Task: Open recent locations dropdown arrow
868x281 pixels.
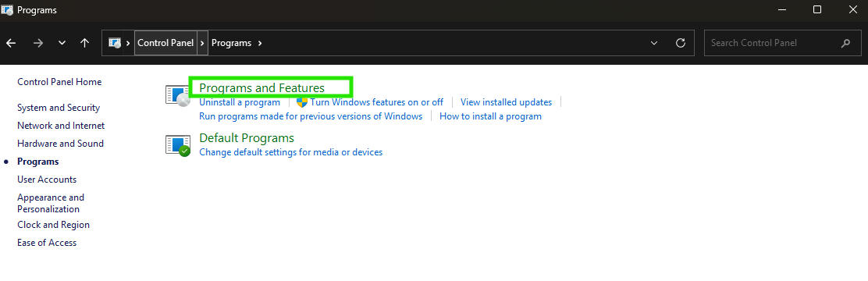Action: pyautogui.click(x=62, y=43)
